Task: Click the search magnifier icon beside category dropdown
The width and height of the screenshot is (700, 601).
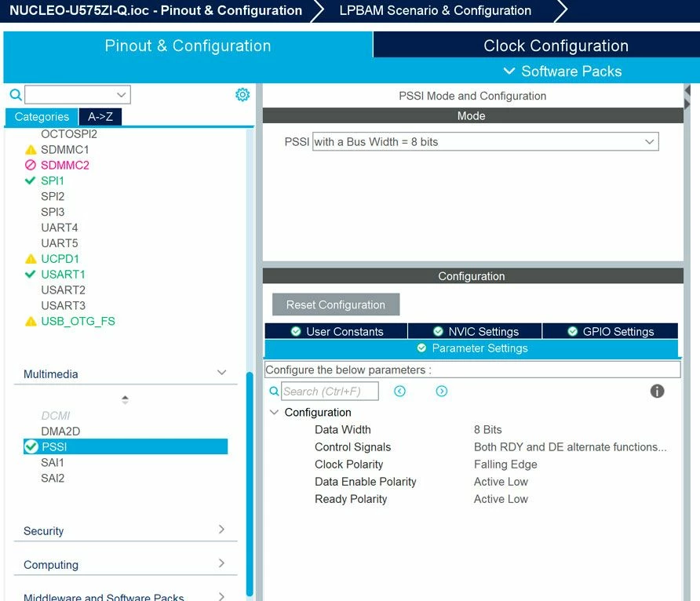Action: point(16,95)
